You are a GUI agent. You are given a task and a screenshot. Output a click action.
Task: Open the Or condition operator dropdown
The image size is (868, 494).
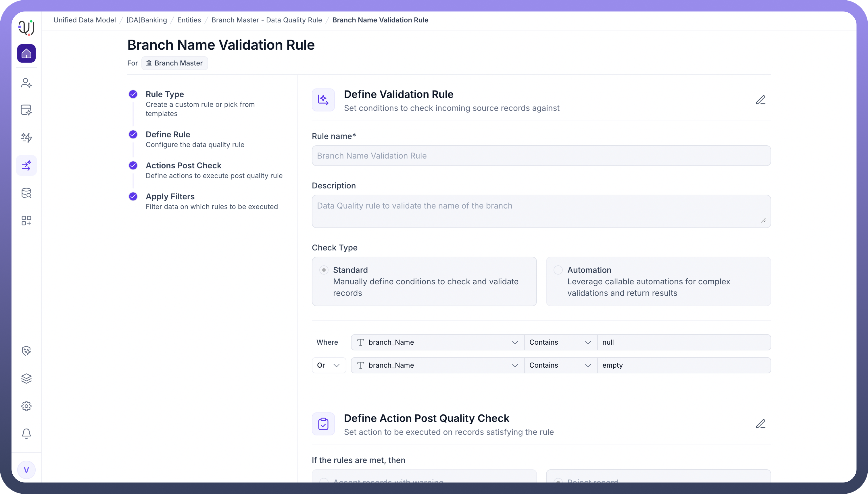[329, 365]
